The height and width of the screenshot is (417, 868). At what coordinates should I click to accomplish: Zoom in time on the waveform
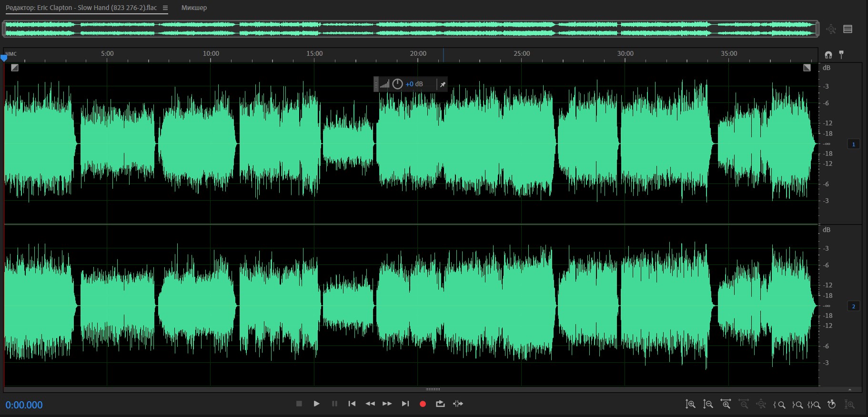[726, 404]
